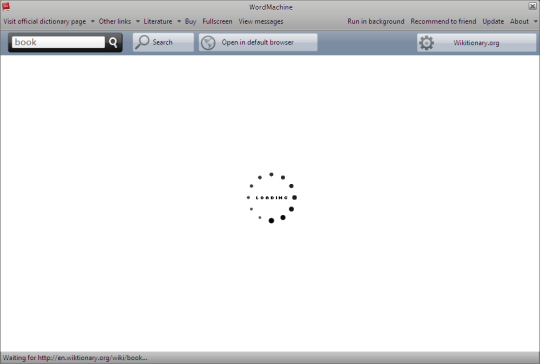The image size is (540, 364).
Task: Expand the Visit official dictionary page dropdown arrow
Action: tap(93, 21)
